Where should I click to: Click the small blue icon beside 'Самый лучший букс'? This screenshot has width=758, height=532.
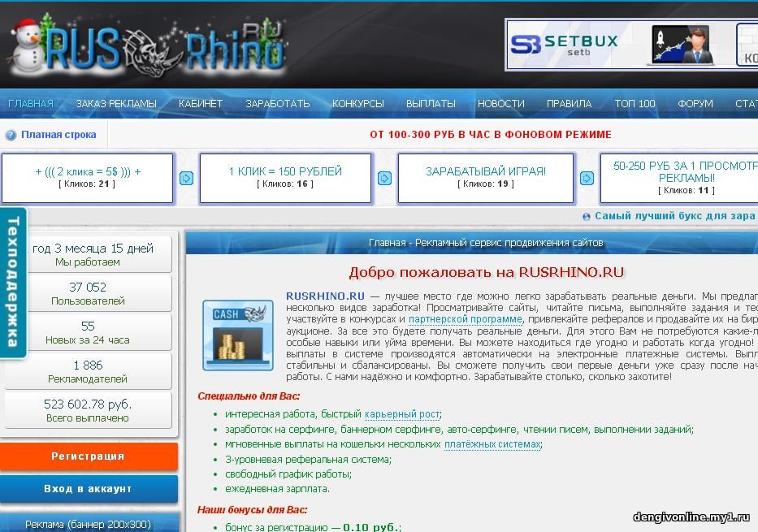tap(587, 217)
